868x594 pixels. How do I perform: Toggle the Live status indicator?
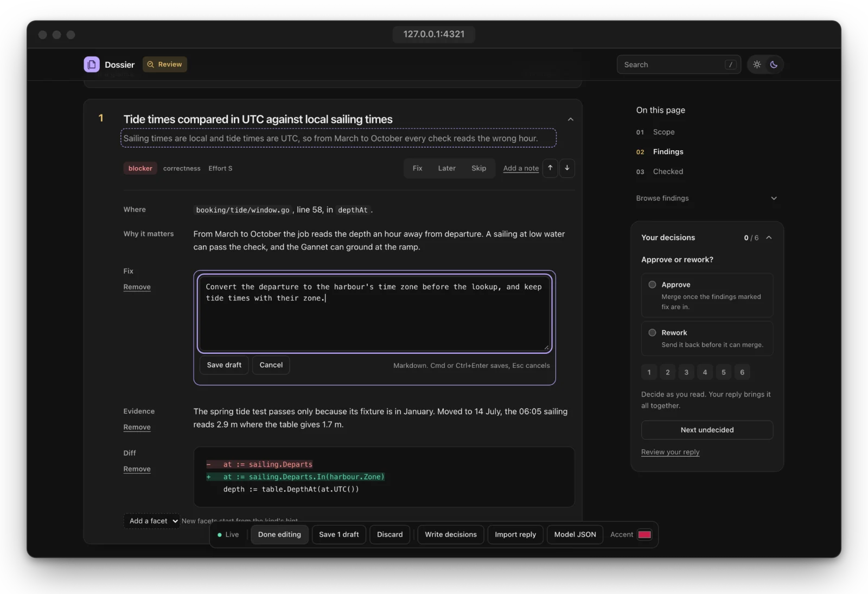pos(228,534)
